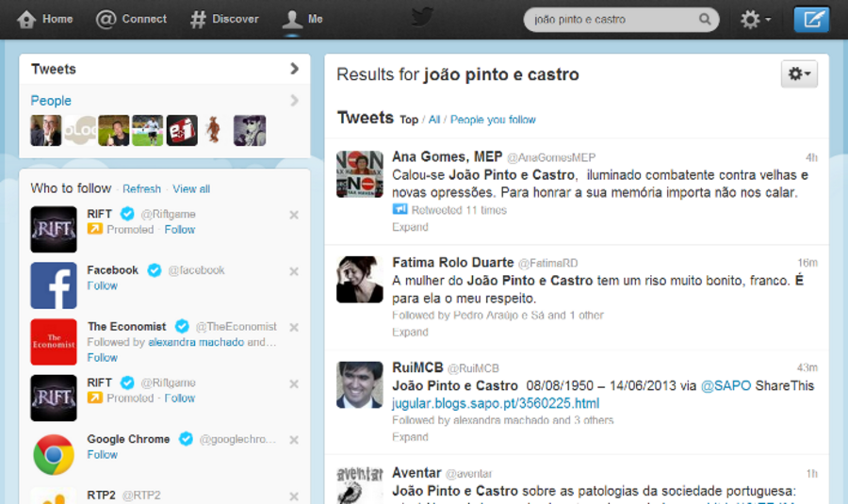Open the Aventar avatar
The width and height of the screenshot is (848, 504).
click(x=360, y=485)
